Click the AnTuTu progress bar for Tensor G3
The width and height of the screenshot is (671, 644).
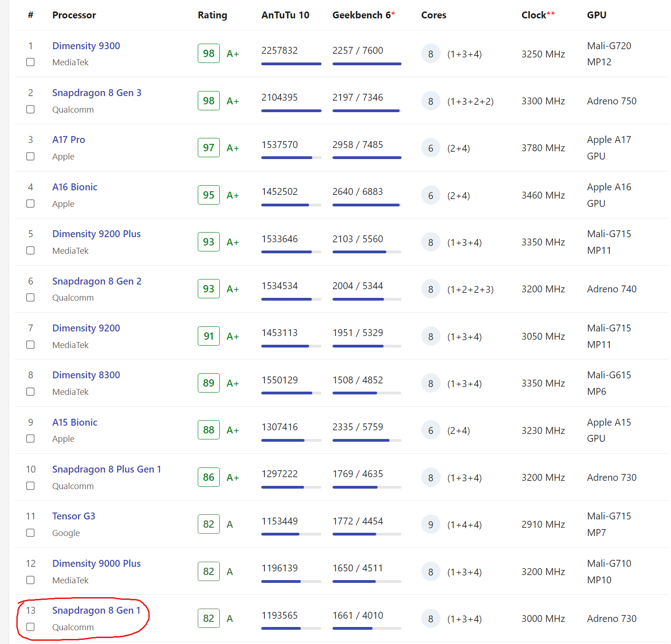[291, 534]
